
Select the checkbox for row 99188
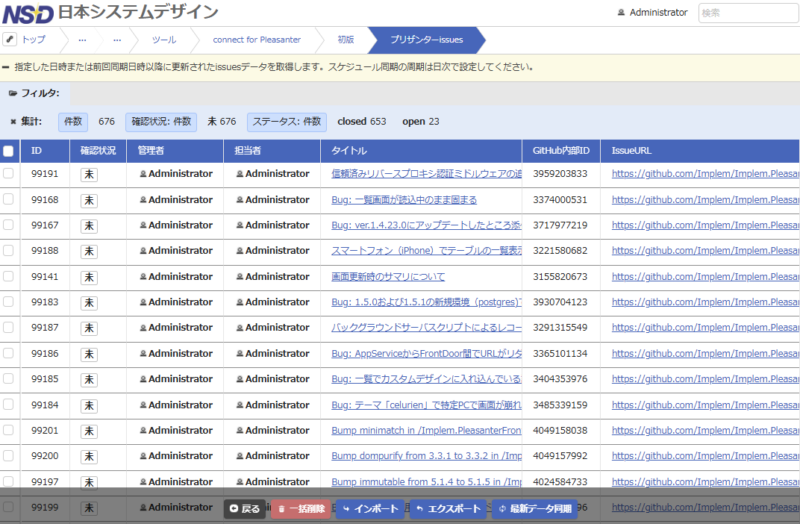[x=9, y=251]
